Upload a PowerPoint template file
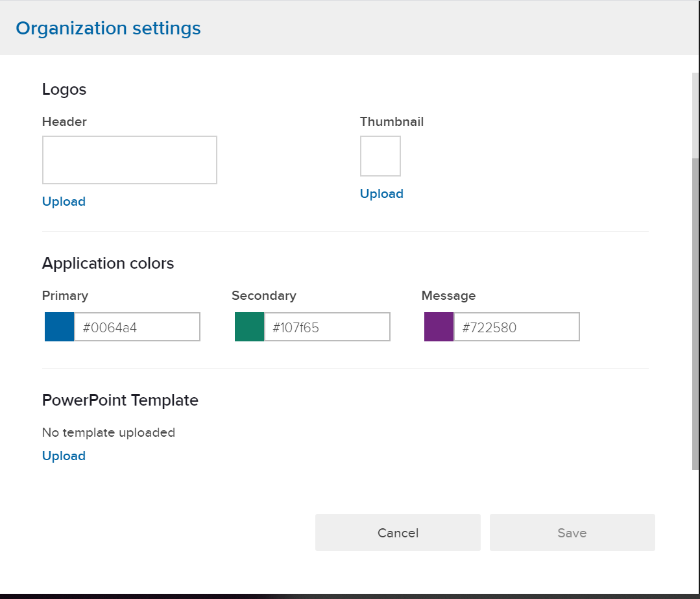The height and width of the screenshot is (599, 700). tap(64, 456)
